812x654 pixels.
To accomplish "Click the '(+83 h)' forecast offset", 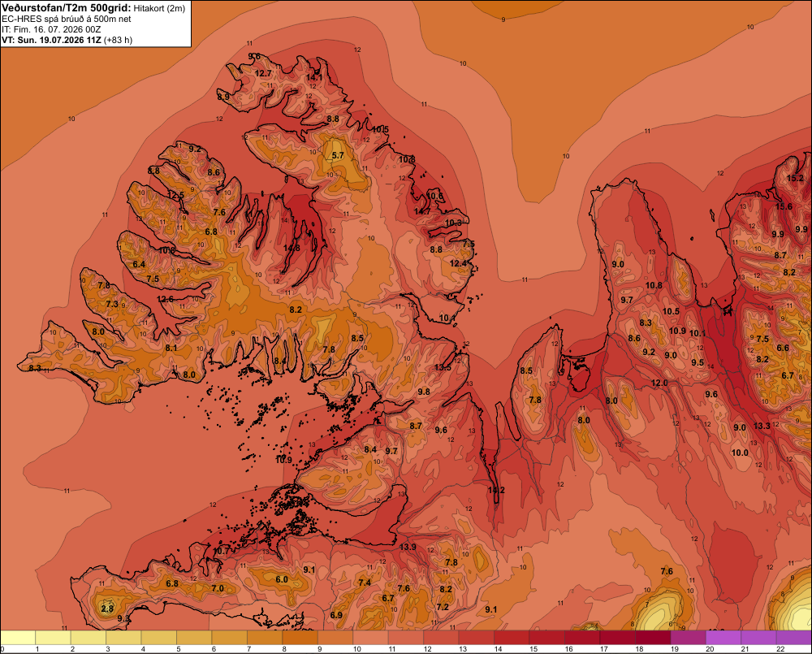I will coord(118,40).
